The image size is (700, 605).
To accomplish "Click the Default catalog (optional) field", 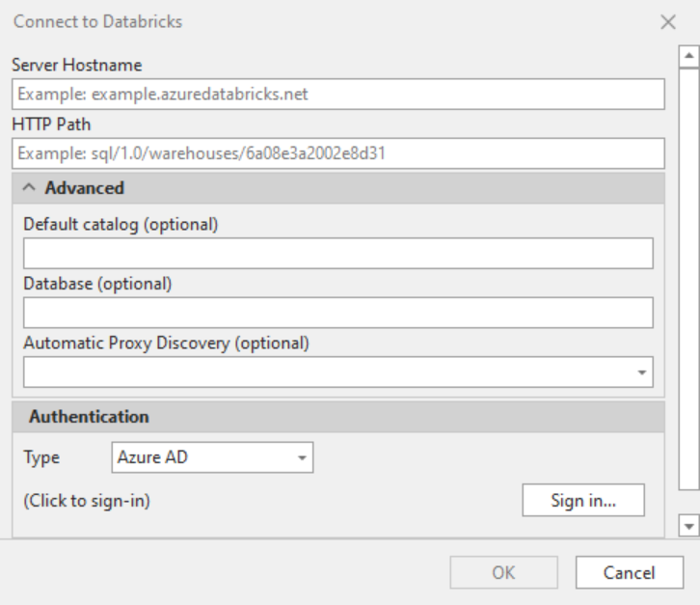I will [x=337, y=254].
